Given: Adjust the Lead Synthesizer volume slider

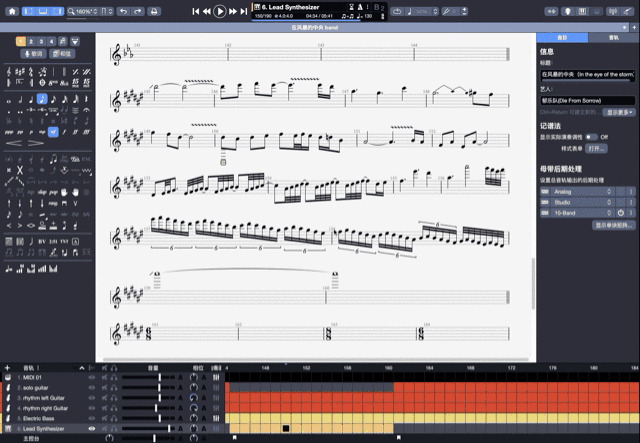Looking at the screenshot, I should (x=167, y=428).
